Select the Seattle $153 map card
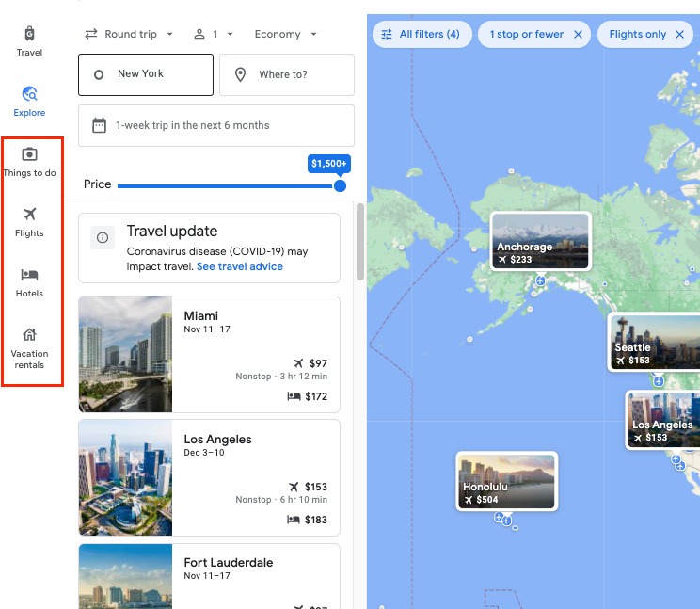Viewport: 700px width, 609px height. pyautogui.click(x=654, y=342)
